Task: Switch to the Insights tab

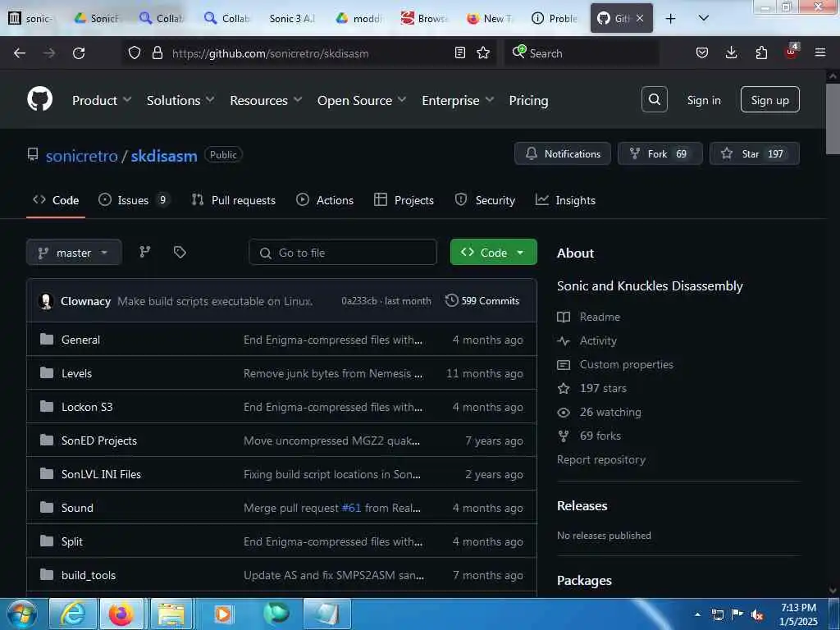Action: click(565, 200)
